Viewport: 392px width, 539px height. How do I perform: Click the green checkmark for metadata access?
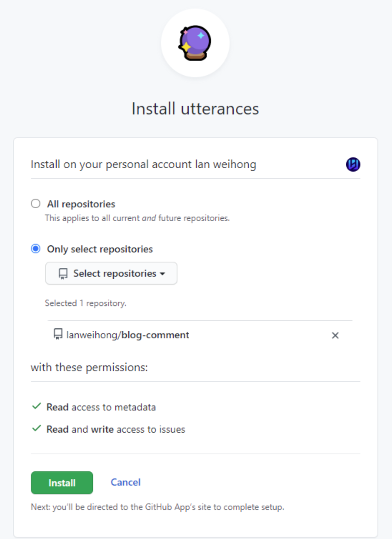click(36, 407)
